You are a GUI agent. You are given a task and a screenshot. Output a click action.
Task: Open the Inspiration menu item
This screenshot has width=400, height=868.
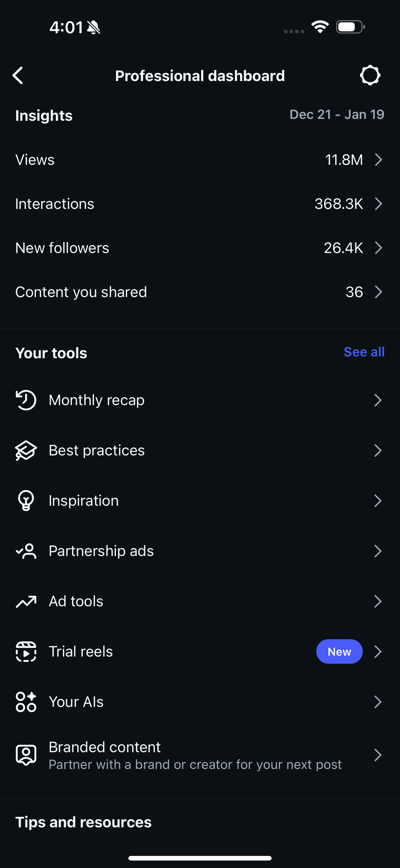click(x=84, y=501)
